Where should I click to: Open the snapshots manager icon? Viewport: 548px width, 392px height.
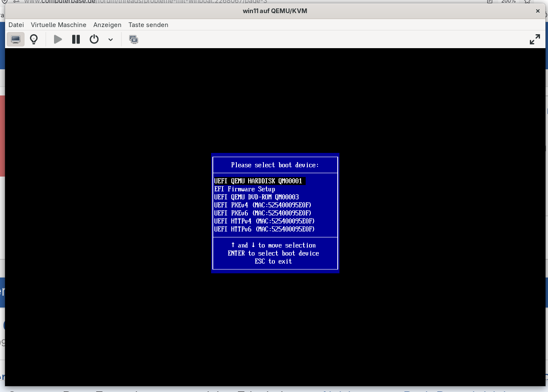134,39
